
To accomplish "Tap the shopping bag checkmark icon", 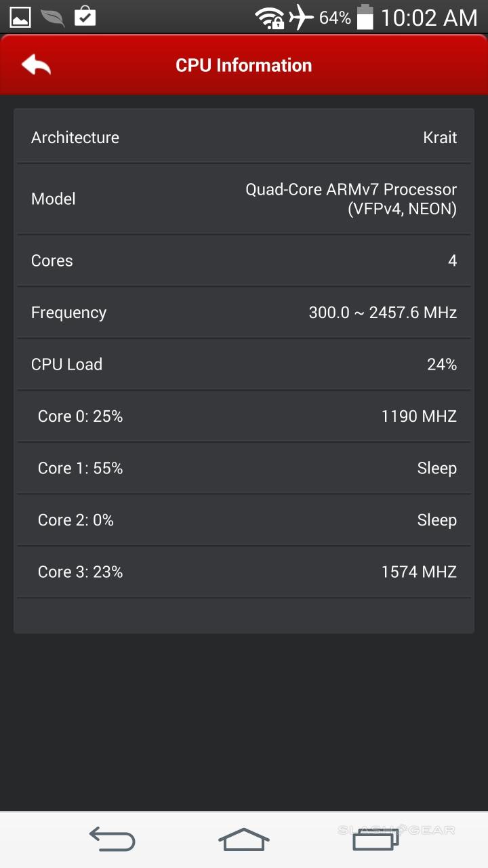I will 85,16.
